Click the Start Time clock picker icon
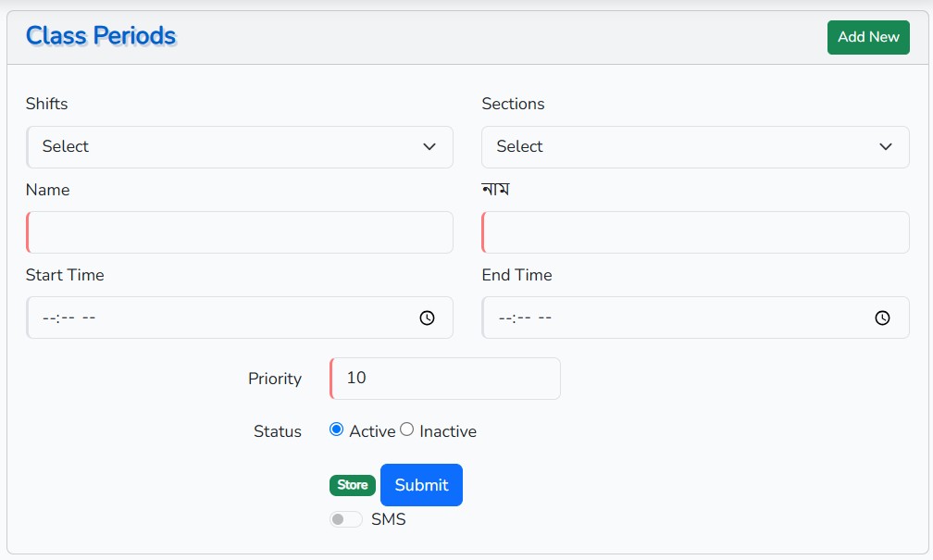933x560 pixels. click(427, 317)
